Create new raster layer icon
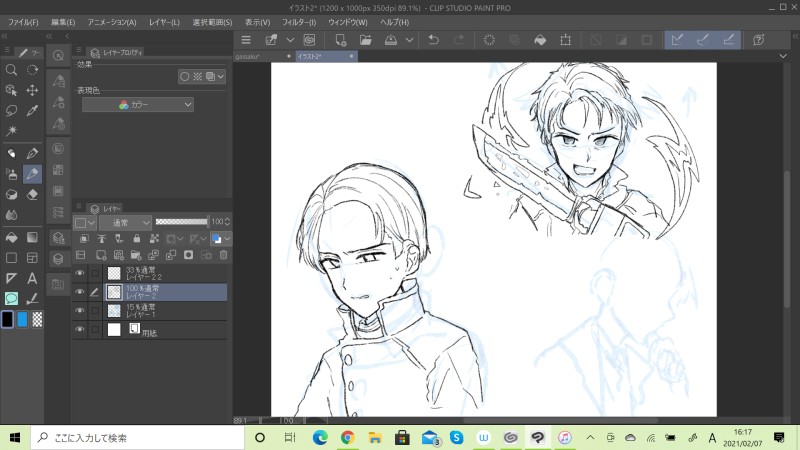800x450 pixels. click(x=101, y=255)
